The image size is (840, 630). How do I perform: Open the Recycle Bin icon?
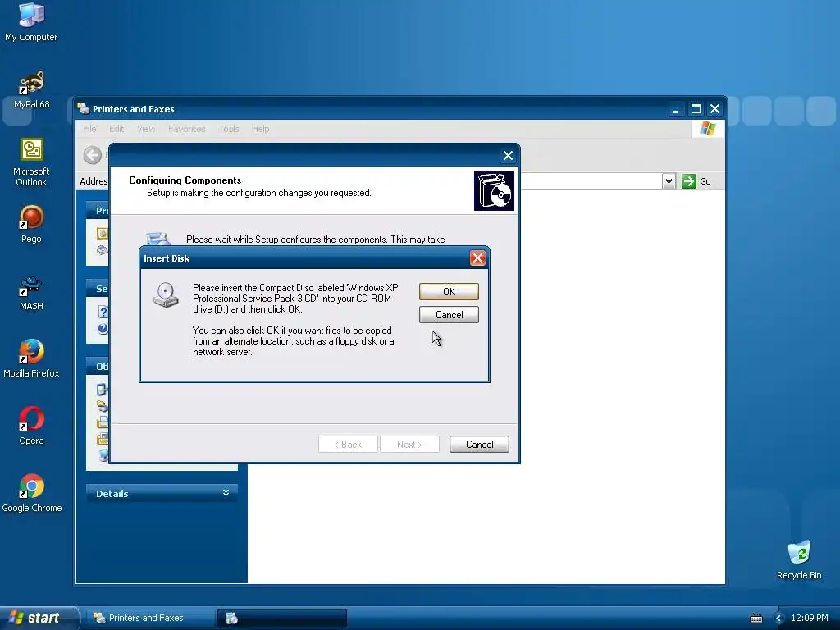tap(799, 560)
